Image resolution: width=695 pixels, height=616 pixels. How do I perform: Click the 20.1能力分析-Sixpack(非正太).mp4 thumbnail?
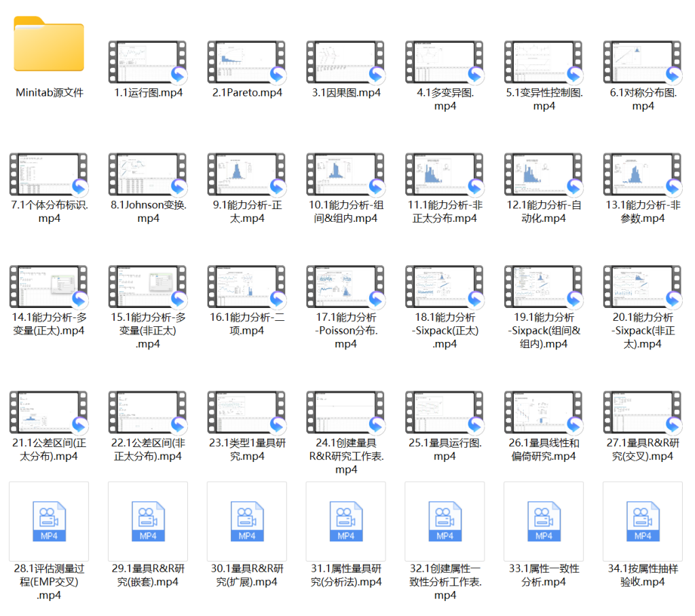(643, 288)
